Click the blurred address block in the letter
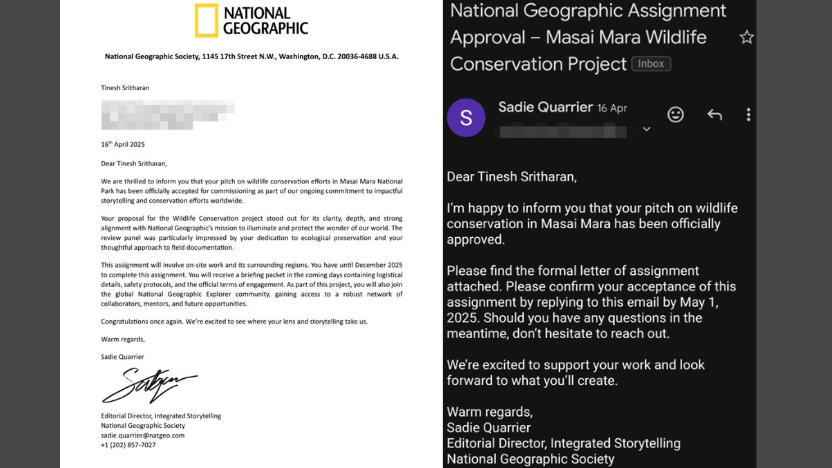Image resolution: width=832 pixels, height=468 pixels. 168,114
